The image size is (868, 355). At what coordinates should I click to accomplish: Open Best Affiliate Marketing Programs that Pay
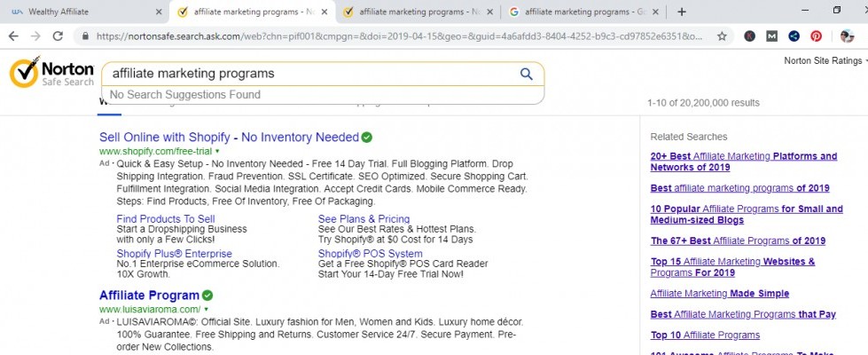[743, 314]
